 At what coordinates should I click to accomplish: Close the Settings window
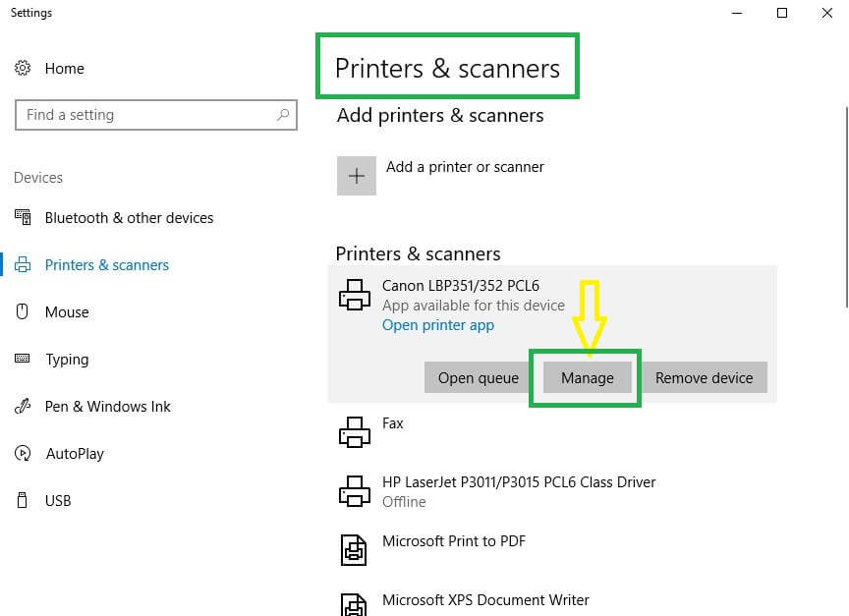[x=826, y=13]
